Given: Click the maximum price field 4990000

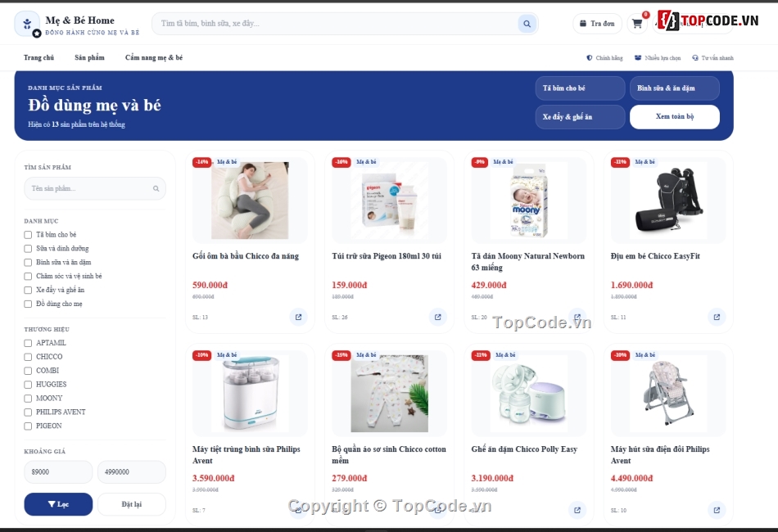Looking at the screenshot, I should pos(132,472).
